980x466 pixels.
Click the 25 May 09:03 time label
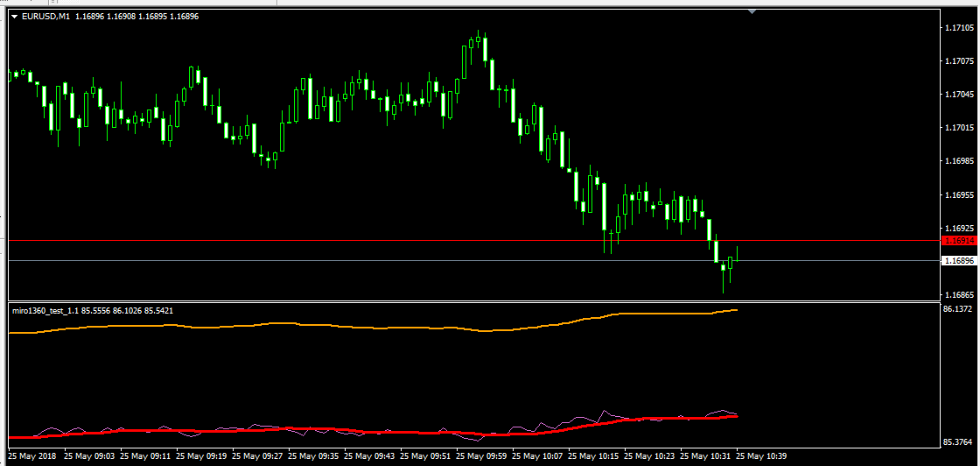point(89,456)
